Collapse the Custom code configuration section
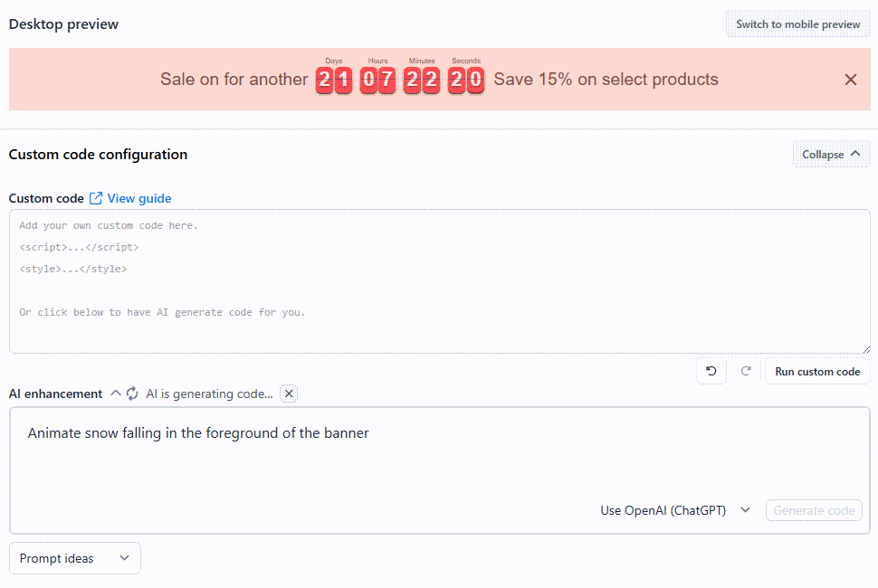 click(x=831, y=154)
